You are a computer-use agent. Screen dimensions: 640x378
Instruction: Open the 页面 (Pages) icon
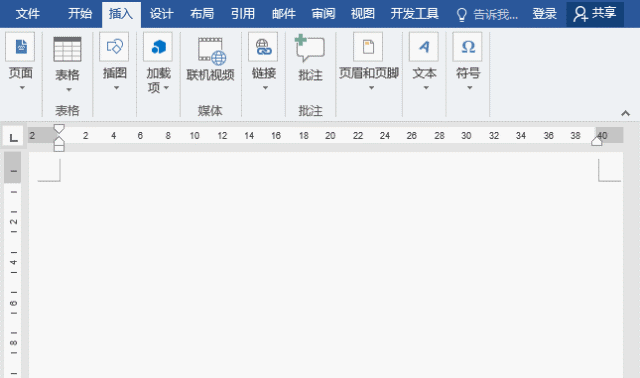click(20, 47)
